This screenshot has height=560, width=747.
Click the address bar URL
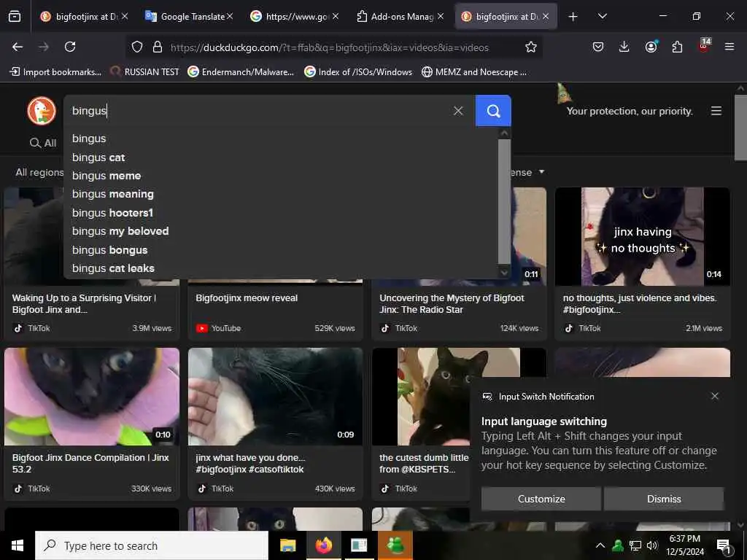click(x=329, y=47)
